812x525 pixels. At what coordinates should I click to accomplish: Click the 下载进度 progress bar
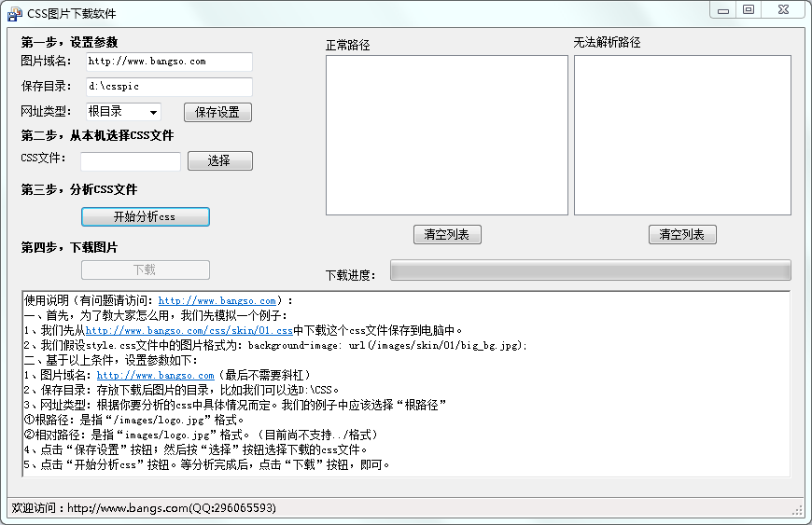(591, 270)
